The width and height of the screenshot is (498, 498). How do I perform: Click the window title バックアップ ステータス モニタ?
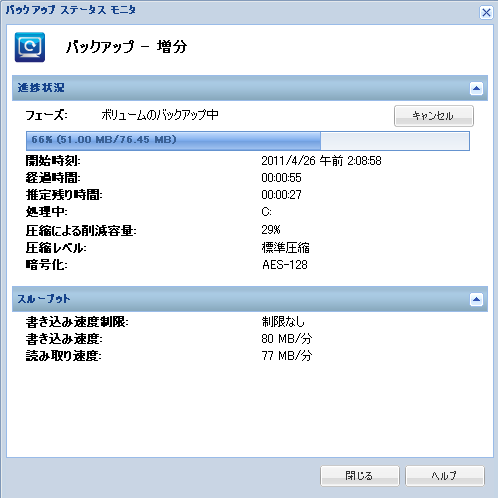point(71,10)
